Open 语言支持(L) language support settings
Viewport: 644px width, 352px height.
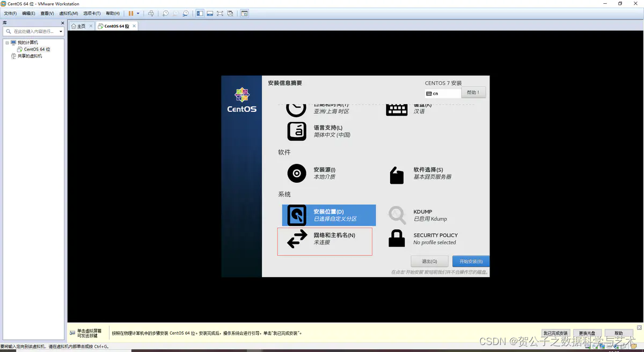coord(328,131)
